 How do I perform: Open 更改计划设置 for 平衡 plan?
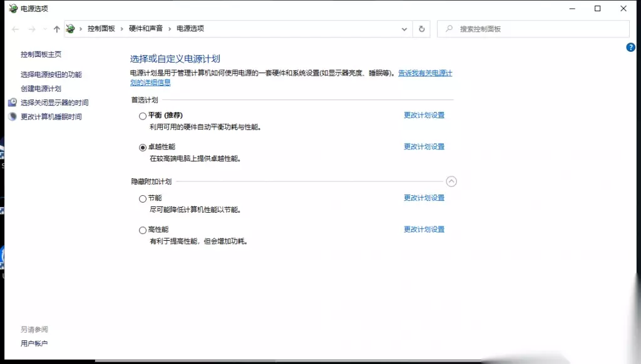coord(424,115)
